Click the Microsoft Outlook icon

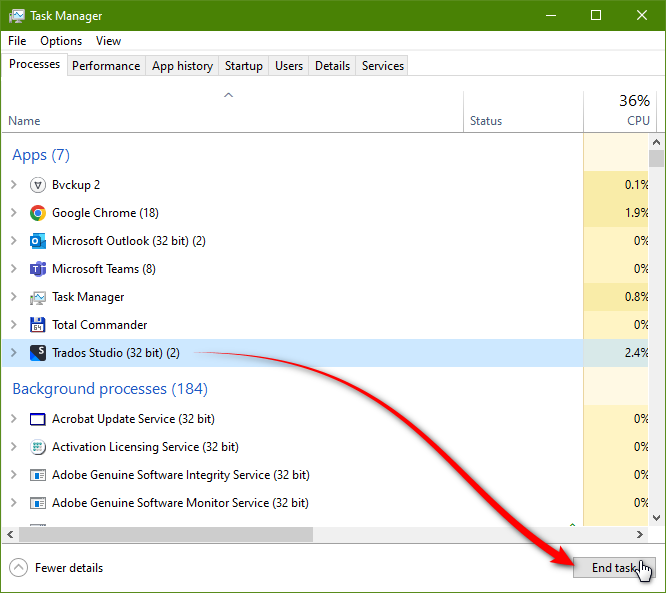(38, 241)
